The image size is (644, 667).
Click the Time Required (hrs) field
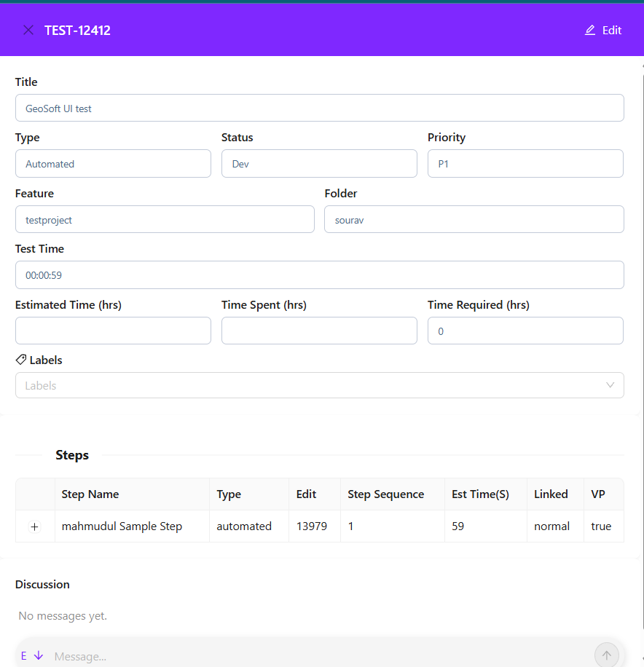(525, 331)
